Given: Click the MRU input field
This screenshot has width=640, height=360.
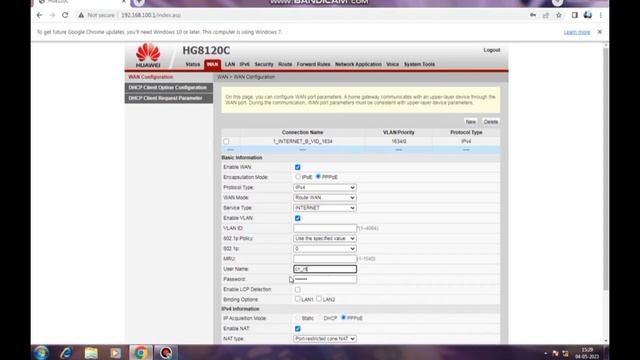Looking at the screenshot, I should pos(325,259).
